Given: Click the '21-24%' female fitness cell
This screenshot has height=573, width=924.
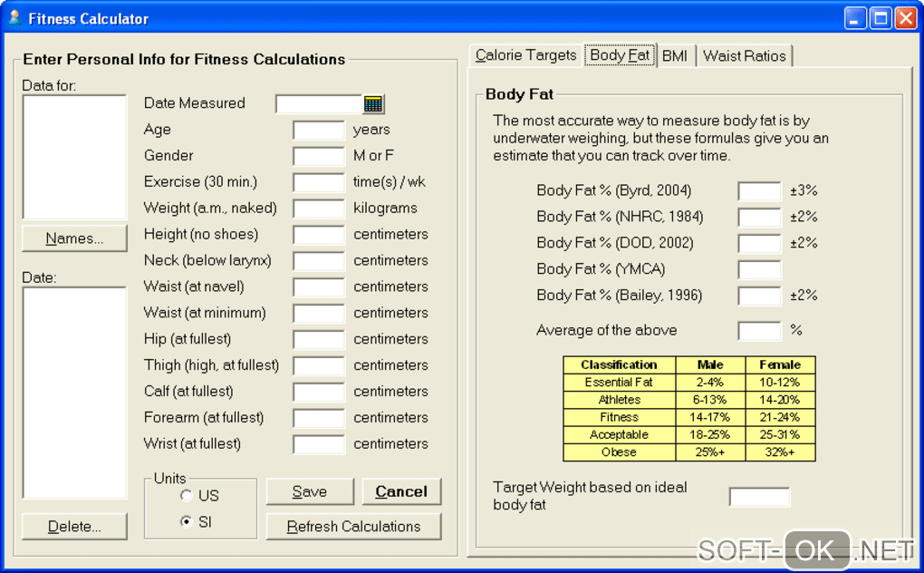Looking at the screenshot, I should (x=780, y=417).
